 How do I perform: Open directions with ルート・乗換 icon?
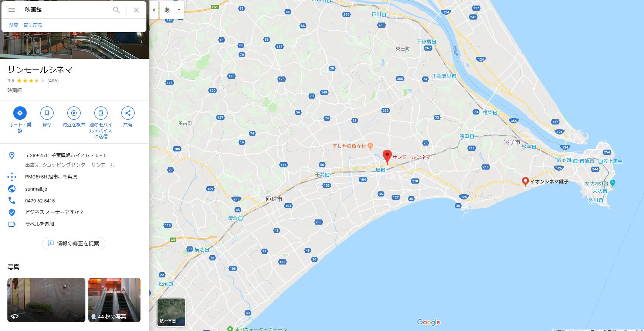[20, 113]
